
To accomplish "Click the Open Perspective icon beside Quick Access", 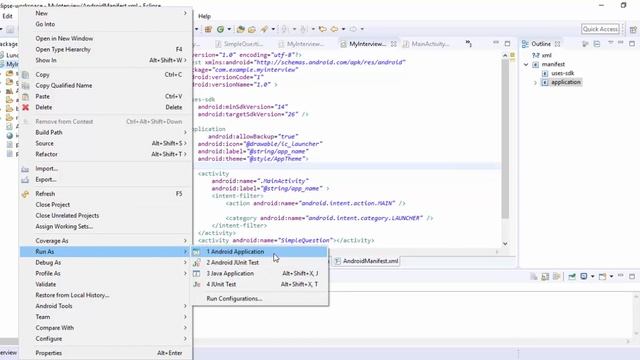I will tap(633, 29).
